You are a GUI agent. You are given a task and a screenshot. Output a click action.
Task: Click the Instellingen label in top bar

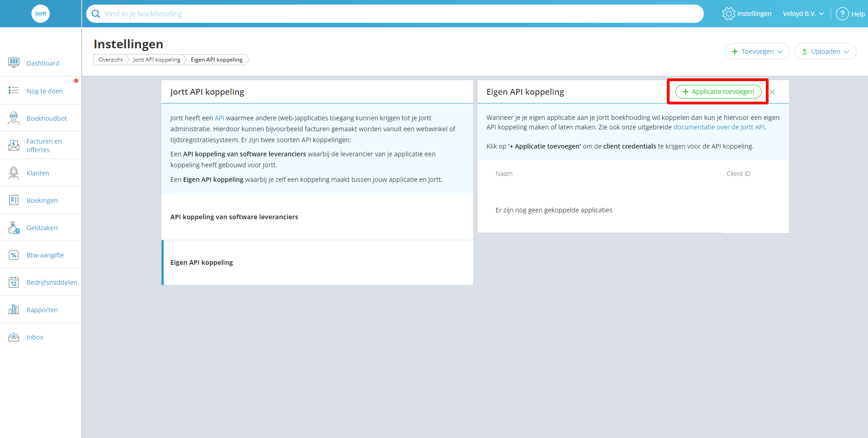click(x=754, y=14)
